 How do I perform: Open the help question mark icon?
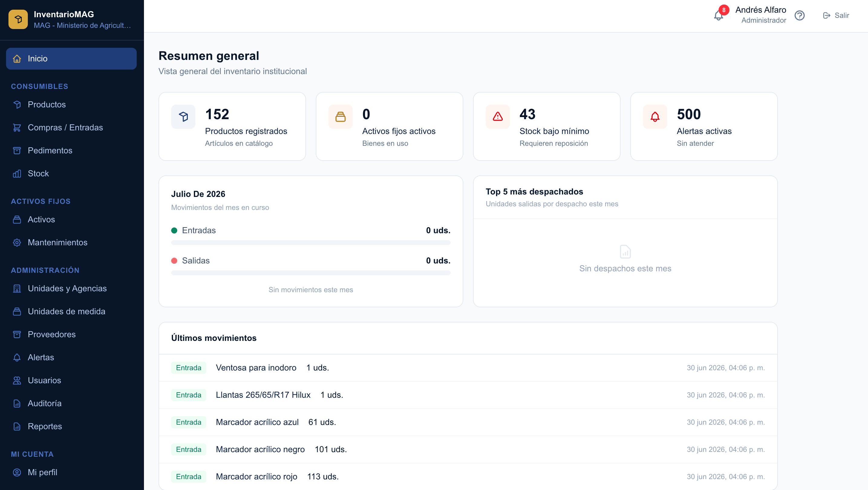pyautogui.click(x=799, y=15)
